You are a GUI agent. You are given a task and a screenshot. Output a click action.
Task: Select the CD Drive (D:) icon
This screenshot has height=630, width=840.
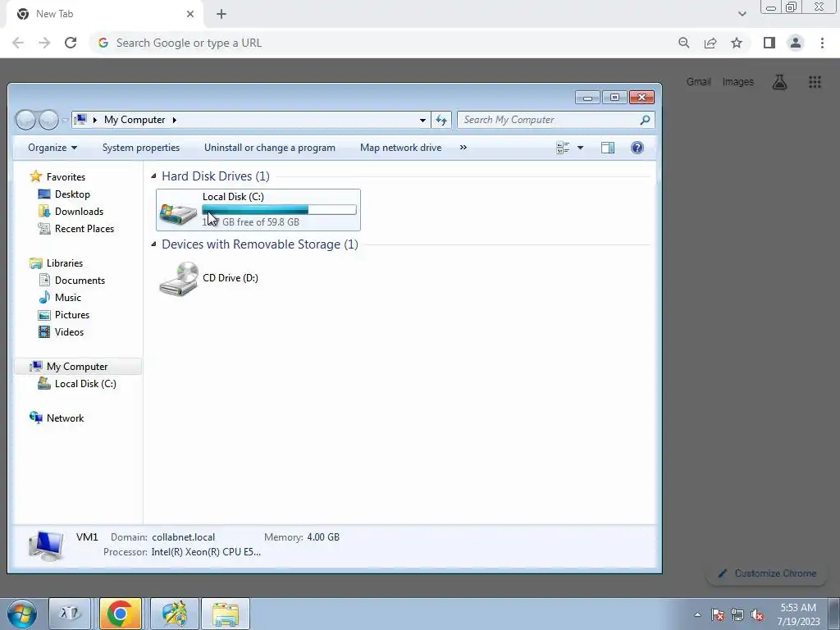point(178,279)
